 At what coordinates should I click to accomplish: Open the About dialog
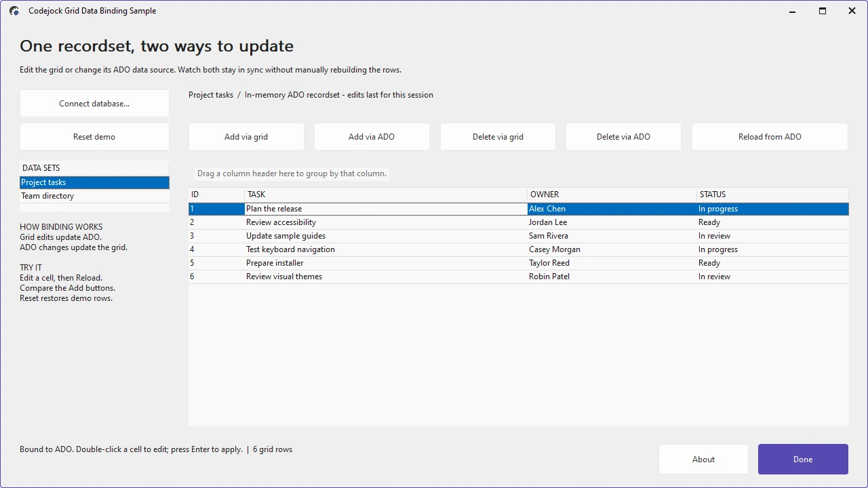pos(703,460)
